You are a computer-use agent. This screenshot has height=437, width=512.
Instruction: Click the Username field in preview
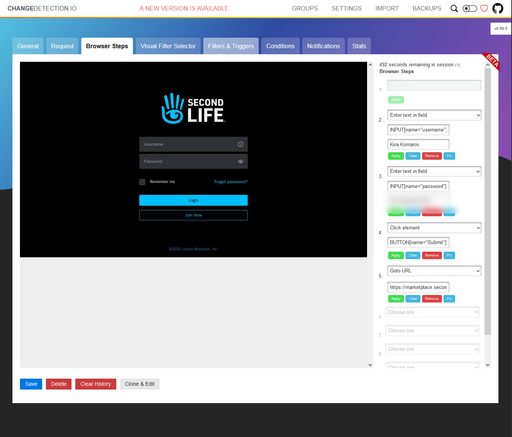coord(193,144)
